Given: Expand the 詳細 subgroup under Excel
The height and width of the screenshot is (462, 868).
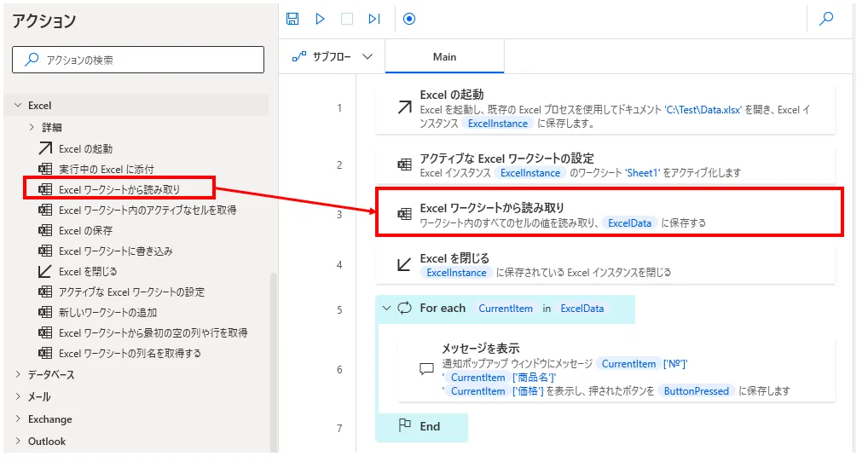Looking at the screenshot, I should pos(32,128).
